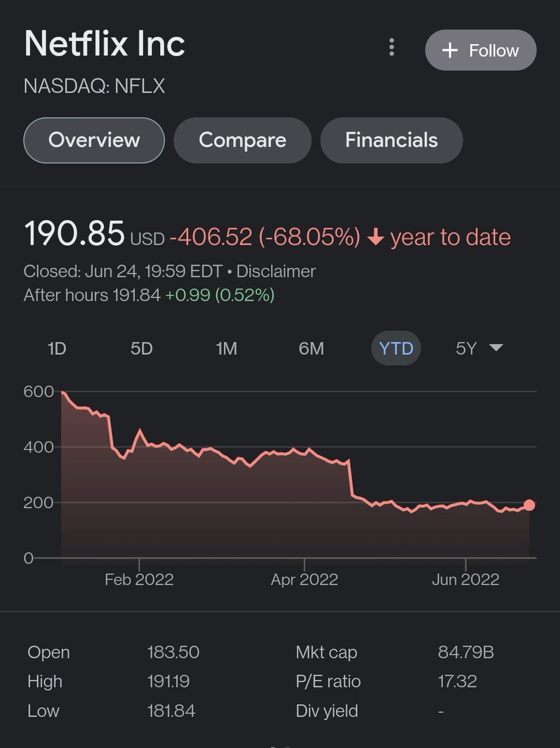The image size is (560, 748).
Task: Click the Div yield label
Action: [x=326, y=711]
